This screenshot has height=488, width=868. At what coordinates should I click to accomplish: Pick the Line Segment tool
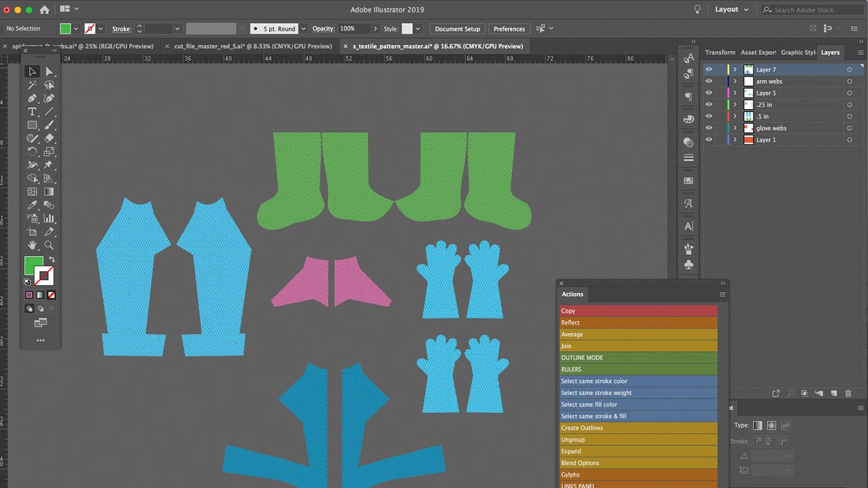coord(49,112)
